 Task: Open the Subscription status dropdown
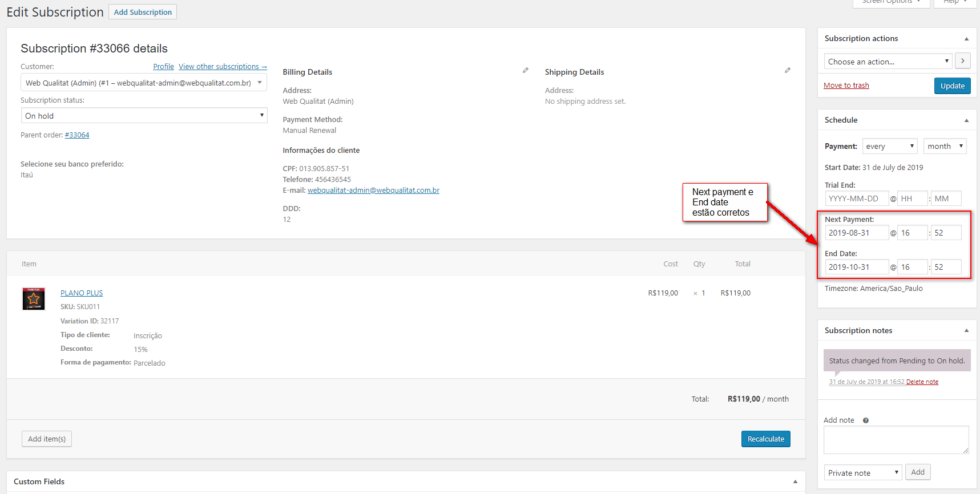tap(144, 116)
